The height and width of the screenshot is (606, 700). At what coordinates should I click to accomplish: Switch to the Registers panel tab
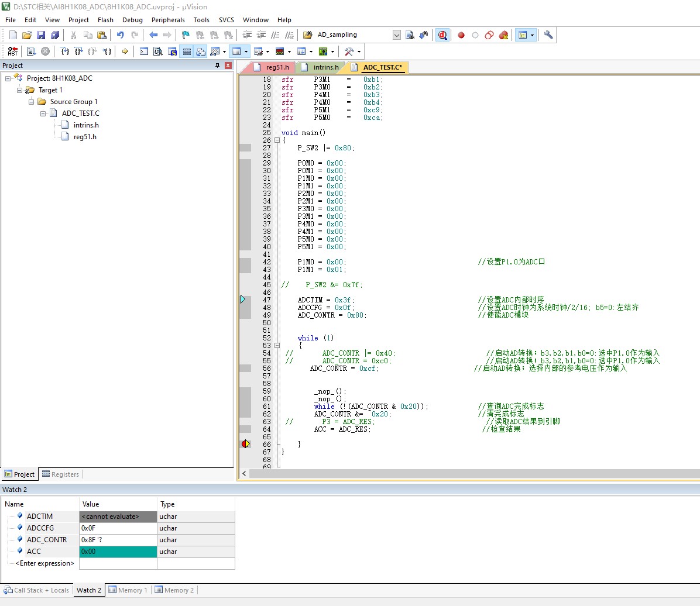point(61,474)
